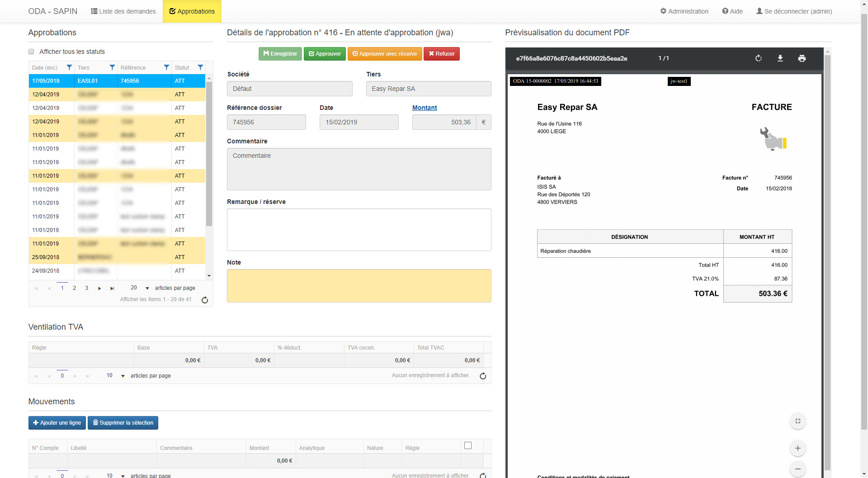Go to next page of approbations
The width and height of the screenshot is (868, 478).
tap(99, 288)
